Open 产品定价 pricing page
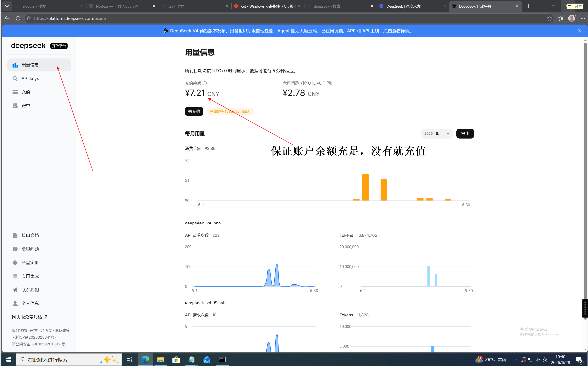The height and width of the screenshot is (366, 588). [39, 262]
